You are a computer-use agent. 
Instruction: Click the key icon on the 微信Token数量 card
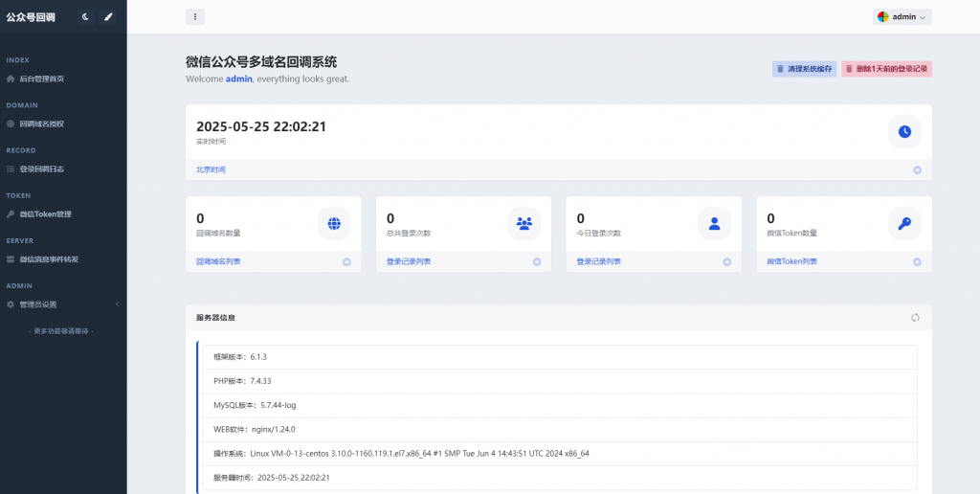904,223
